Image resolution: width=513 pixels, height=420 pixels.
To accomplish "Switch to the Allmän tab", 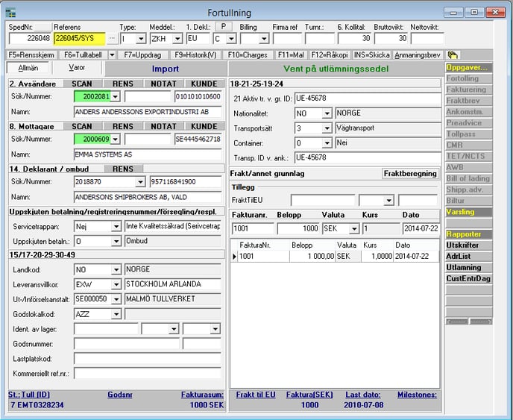I will [28, 68].
